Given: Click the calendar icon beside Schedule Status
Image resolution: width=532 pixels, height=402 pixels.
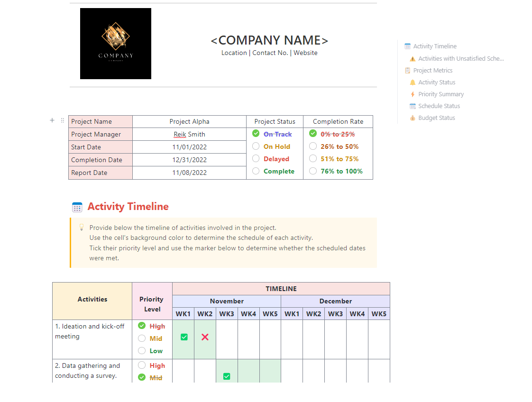Looking at the screenshot, I should (413, 106).
